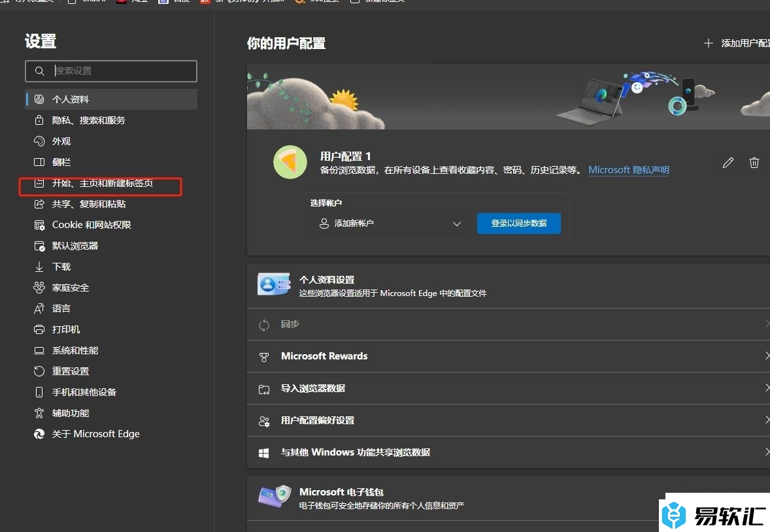770x532 pixels.
Task: Click the palette icon beside 外观
Action: pos(39,141)
